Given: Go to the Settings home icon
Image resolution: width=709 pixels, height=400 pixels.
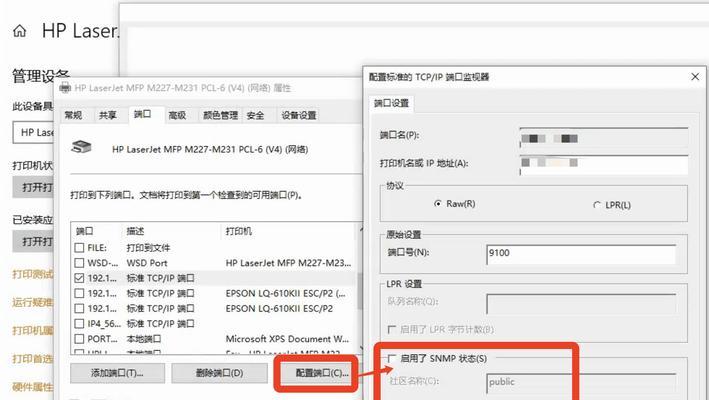Looking at the screenshot, I should coord(19,31).
